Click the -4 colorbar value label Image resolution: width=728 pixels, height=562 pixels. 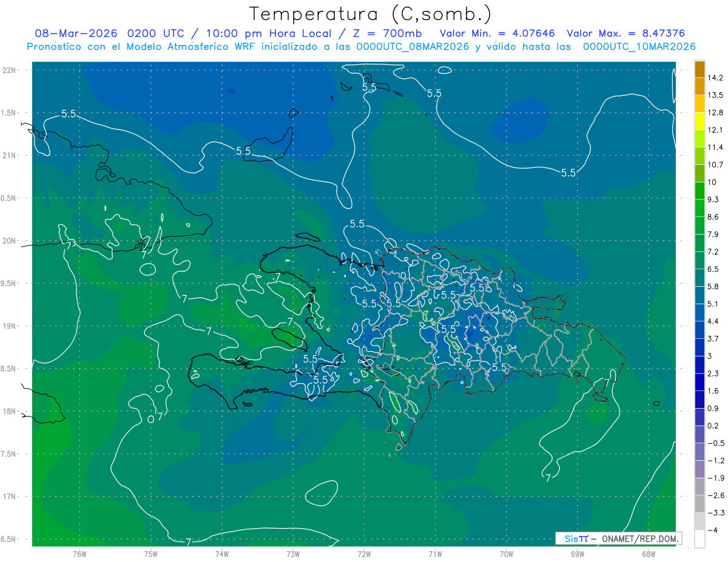(713, 530)
